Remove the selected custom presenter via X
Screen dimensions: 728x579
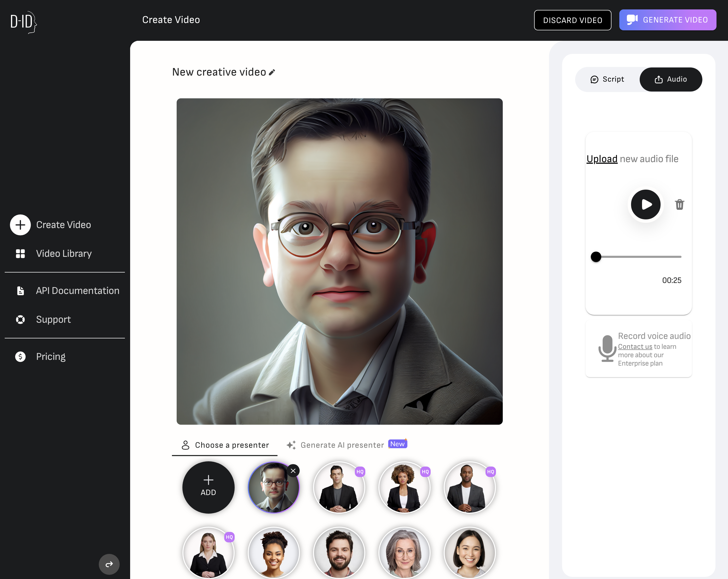coord(293,471)
